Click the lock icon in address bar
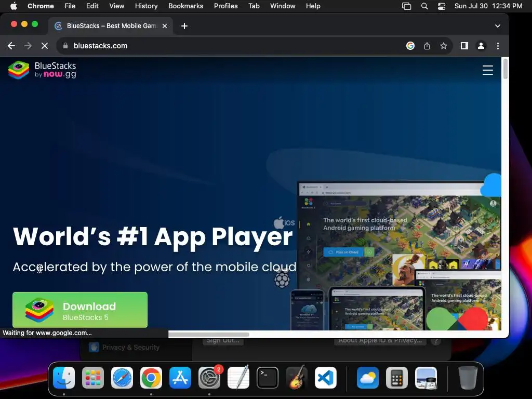 coord(65,46)
